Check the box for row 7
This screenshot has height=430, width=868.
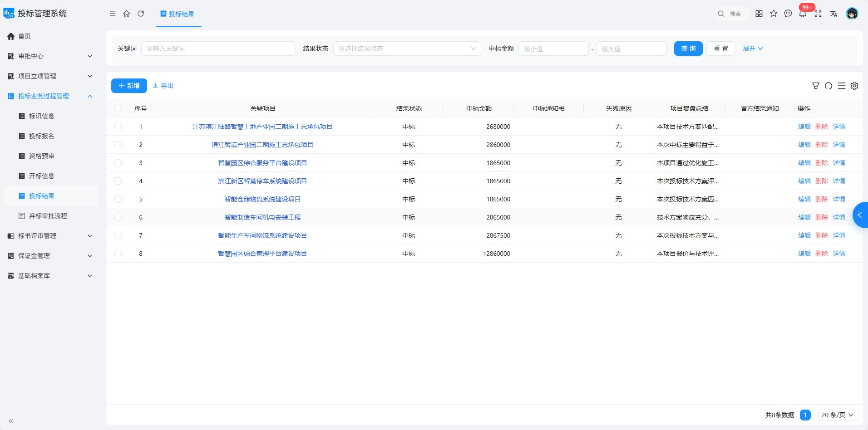pyautogui.click(x=118, y=235)
